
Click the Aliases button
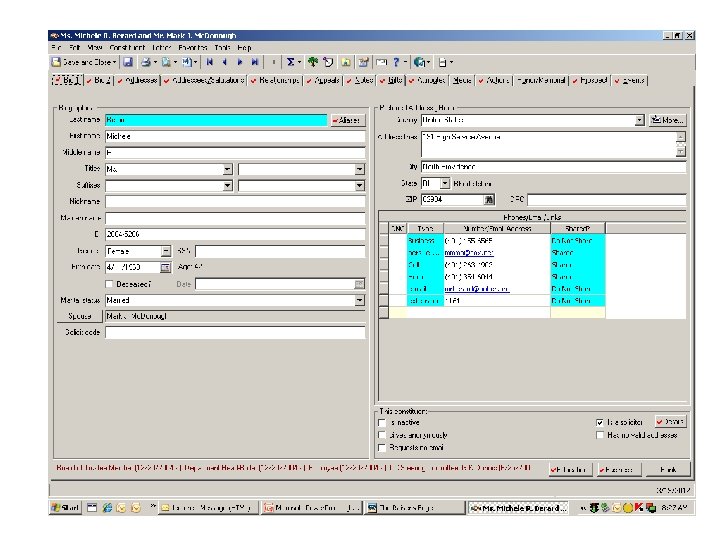(348, 120)
